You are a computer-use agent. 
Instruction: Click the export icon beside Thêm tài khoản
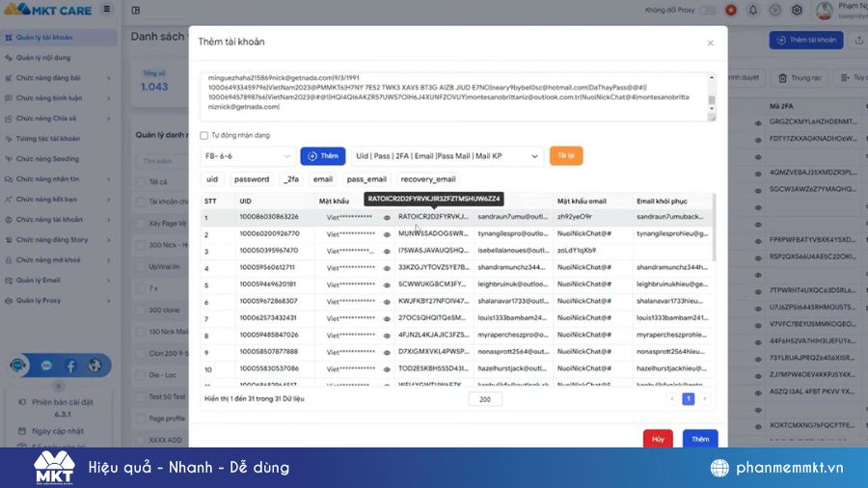858,40
